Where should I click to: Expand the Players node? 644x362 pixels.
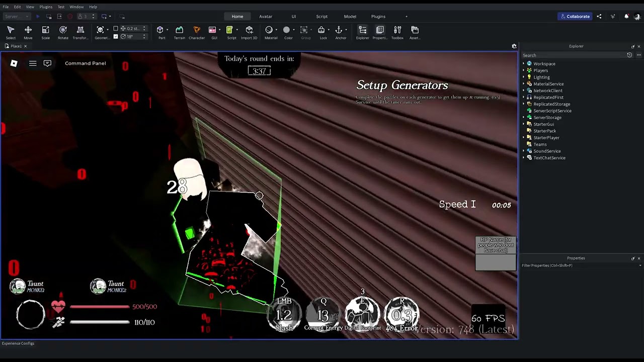pos(523,70)
